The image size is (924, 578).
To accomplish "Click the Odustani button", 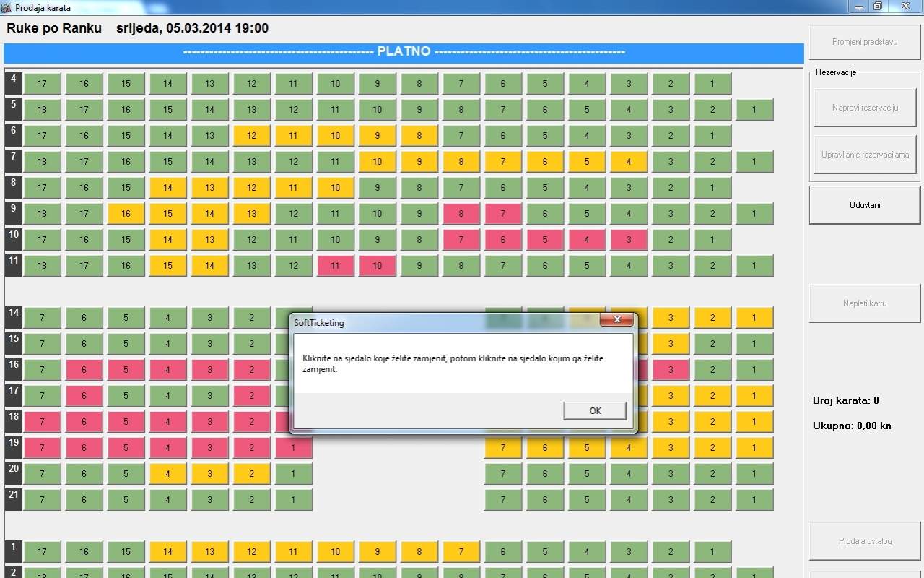I will 864,205.
